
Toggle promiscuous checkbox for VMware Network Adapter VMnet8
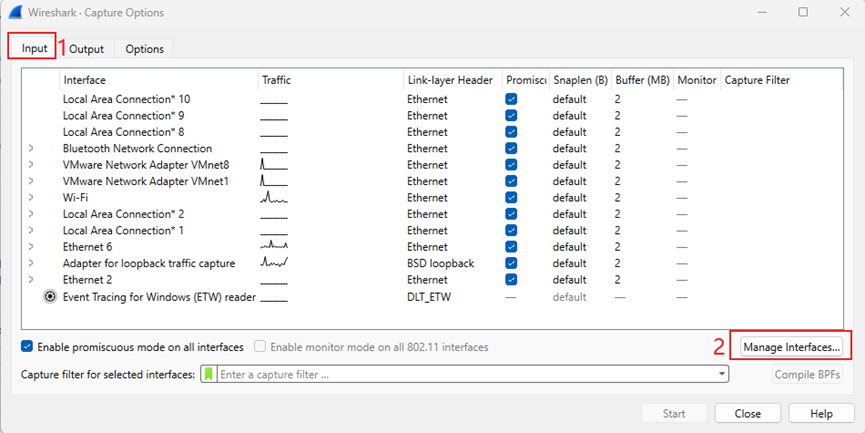click(x=511, y=164)
